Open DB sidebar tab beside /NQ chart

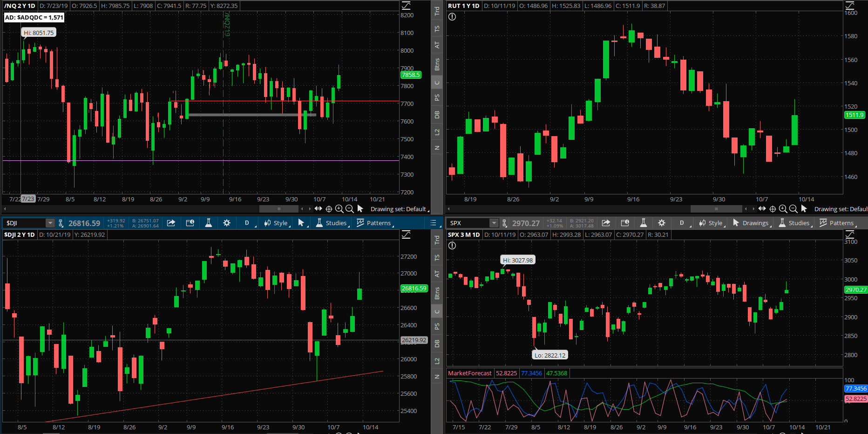(437, 115)
